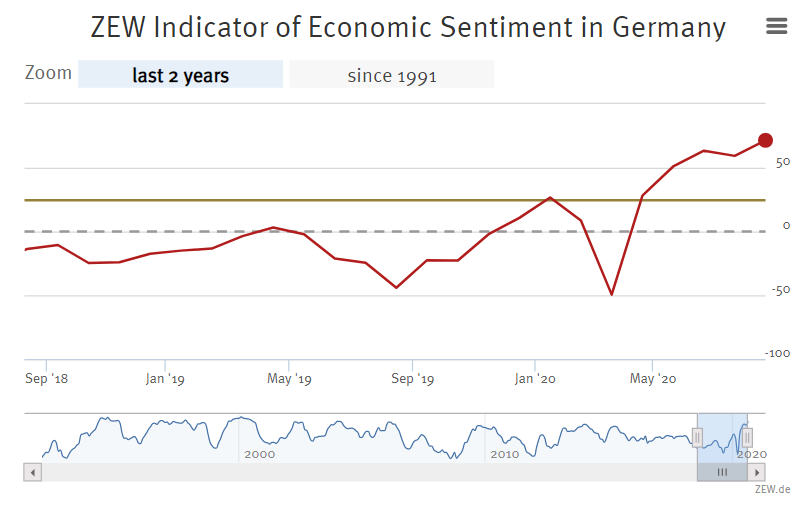This screenshot has width=810, height=506.
Task: Click the navigator scrollbar thumb grip
Action: pyautogui.click(x=722, y=472)
